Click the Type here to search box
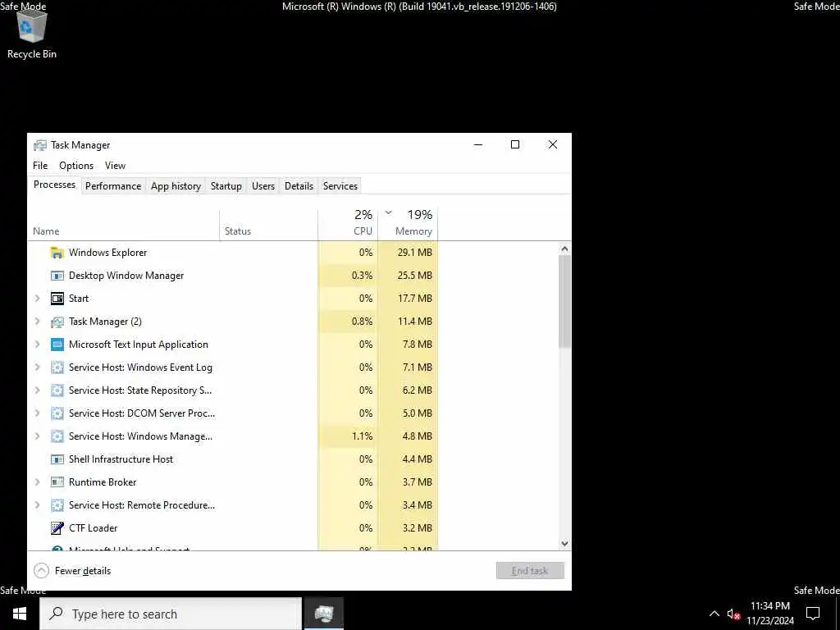Screen dimensions: 840x630 tap(171, 614)
